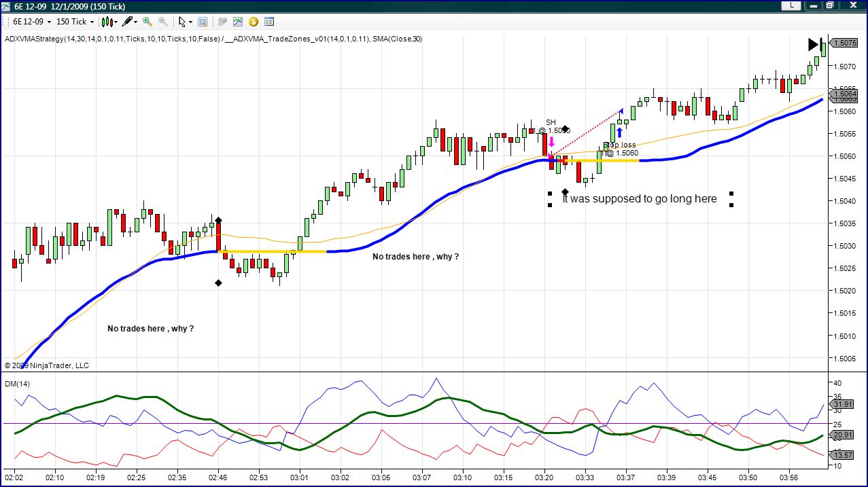This screenshot has height=487, width=868.
Task: Open the zoom frame icon in the toolbar
Action: (203, 22)
